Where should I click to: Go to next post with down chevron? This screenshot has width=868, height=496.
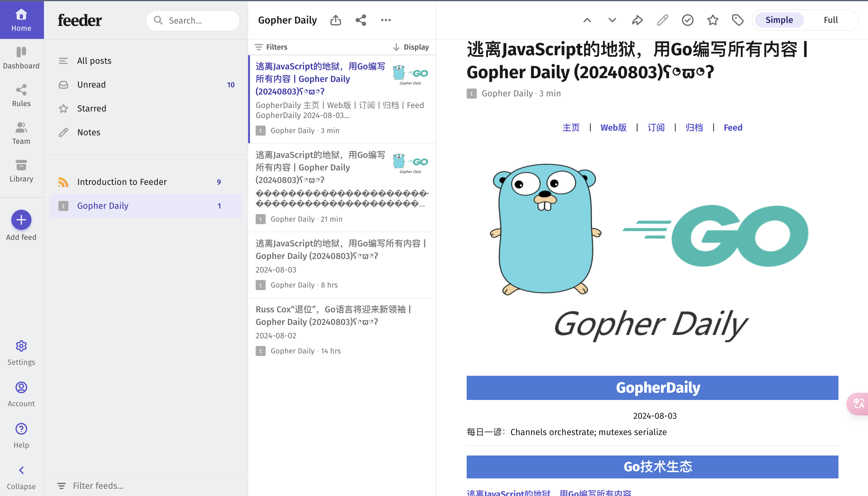pos(612,20)
